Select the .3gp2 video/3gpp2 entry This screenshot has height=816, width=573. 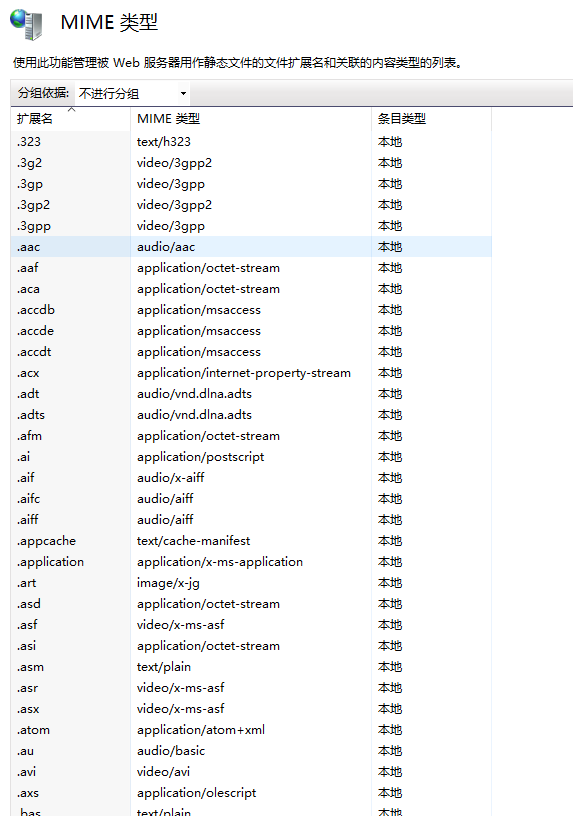[x=251, y=205]
